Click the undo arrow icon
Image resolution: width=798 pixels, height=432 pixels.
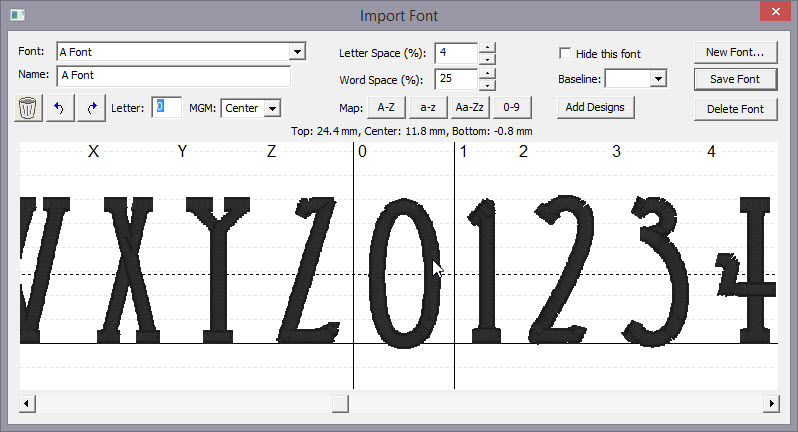click(x=59, y=107)
